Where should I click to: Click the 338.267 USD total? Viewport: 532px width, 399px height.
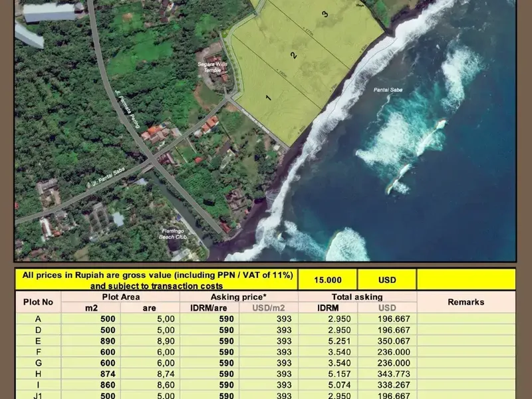tap(394, 385)
